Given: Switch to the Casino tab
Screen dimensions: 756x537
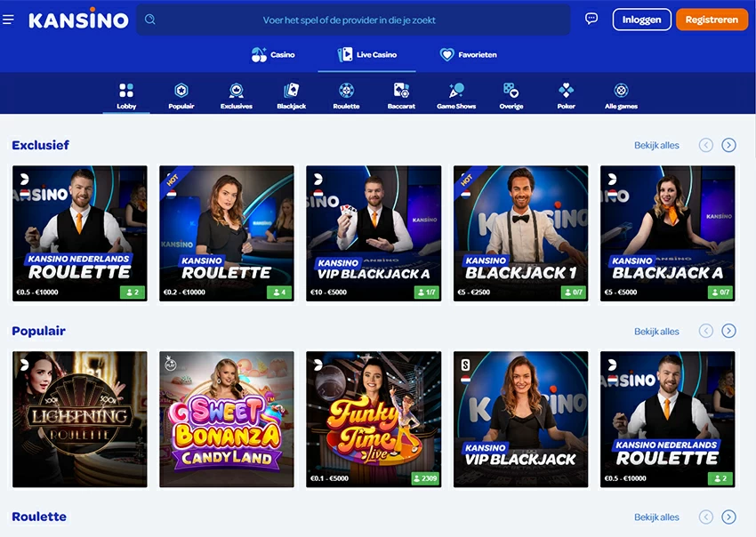Looking at the screenshot, I should point(273,54).
